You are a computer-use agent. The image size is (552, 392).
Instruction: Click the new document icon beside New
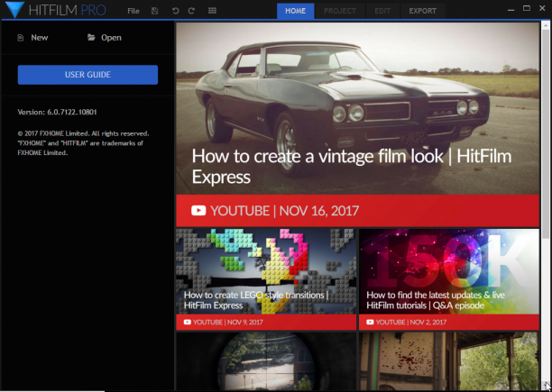click(x=21, y=38)
